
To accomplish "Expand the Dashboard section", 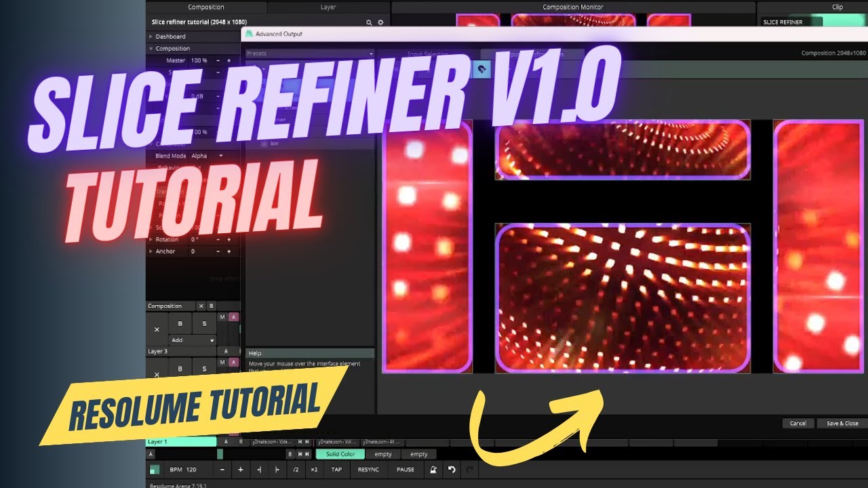I will pos(151,37).
